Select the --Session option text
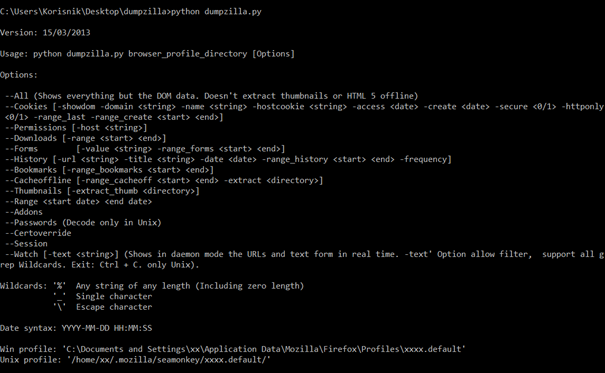605x373 pixels. coord(26,244)
